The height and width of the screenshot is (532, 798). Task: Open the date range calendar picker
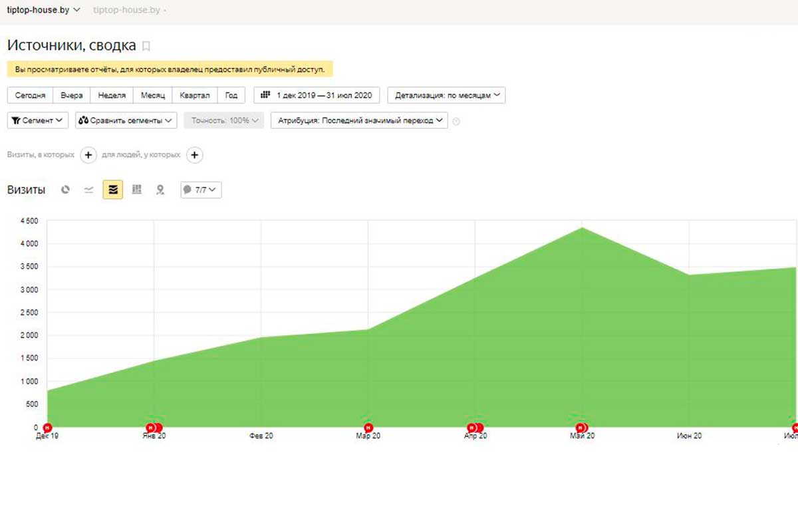[317, 95]
